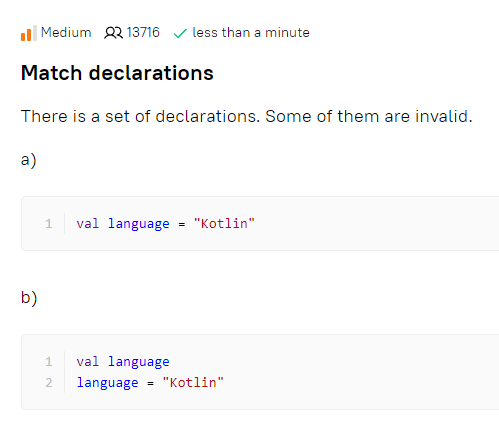The width and height of the screenshot is (499, 431).
Task: Click the Match declarations heading
Action: [x=117, y=73]
